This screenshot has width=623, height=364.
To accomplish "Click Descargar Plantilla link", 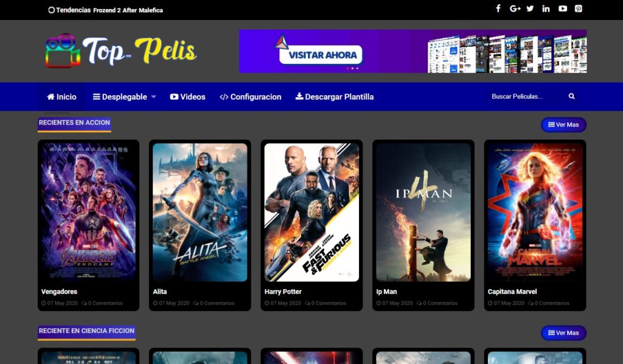I will point(335,97).
